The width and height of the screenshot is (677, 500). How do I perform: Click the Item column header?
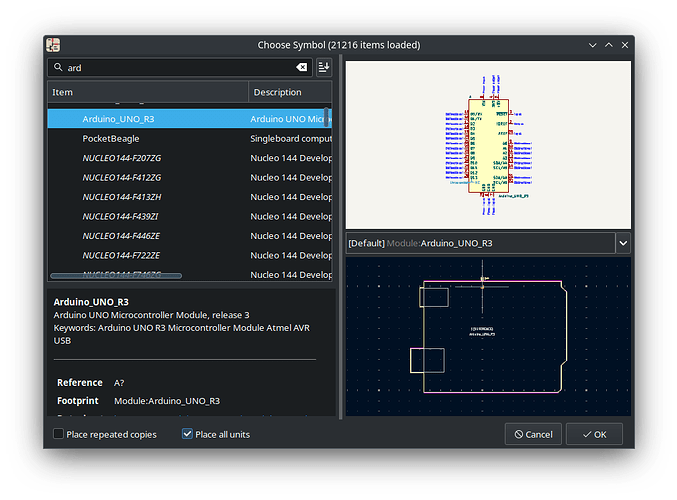[x=148, y=92]
